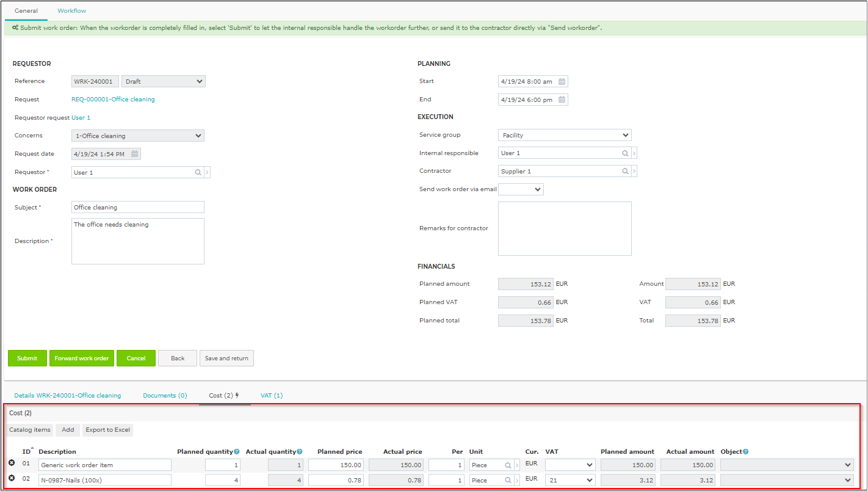Click the Submit button
868x491 pixels.
click(x=27, y=358)
